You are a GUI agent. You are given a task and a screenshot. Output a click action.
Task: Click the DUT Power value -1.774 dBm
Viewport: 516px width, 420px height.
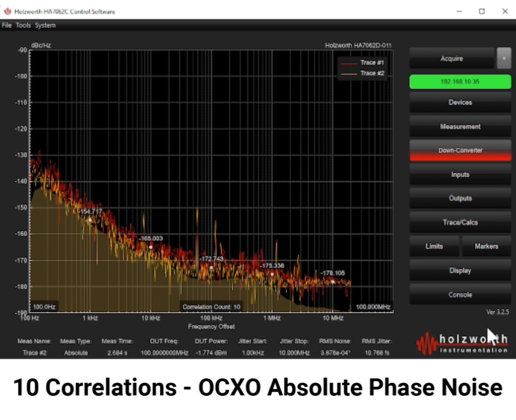211,353
